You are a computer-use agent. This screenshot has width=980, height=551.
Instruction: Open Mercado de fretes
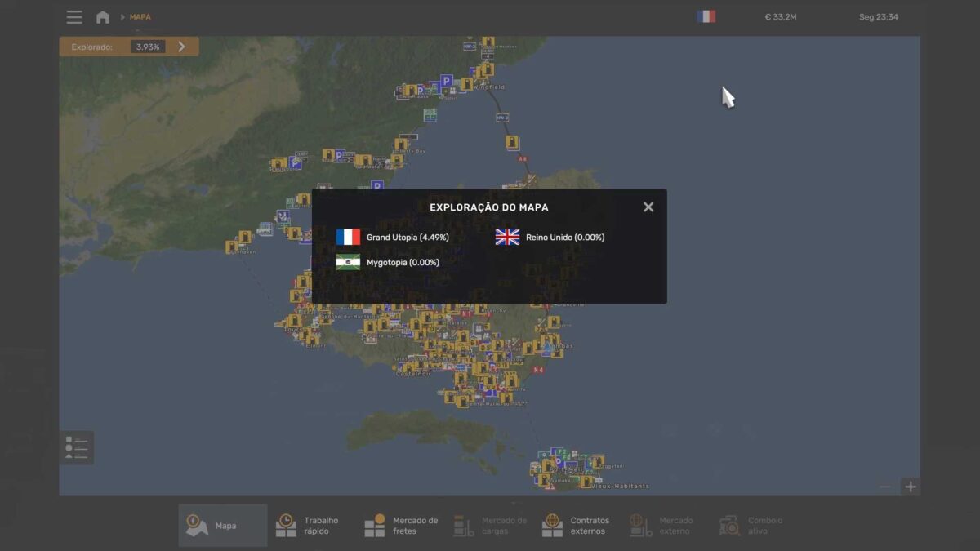click(402, 526)
